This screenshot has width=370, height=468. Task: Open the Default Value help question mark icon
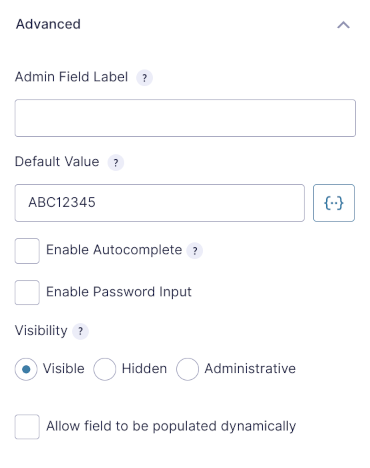click(x=116, y=163)
